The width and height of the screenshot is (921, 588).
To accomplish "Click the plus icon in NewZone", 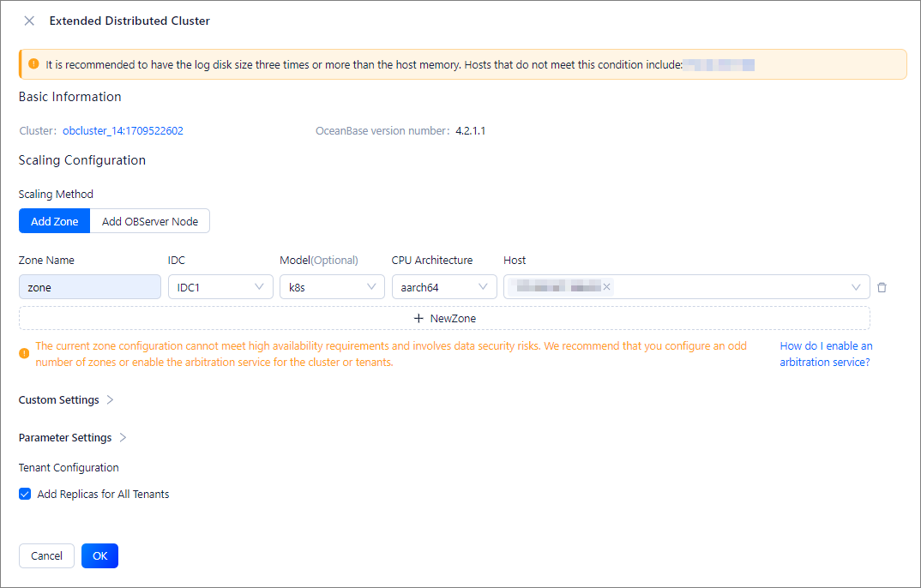I will click(418, 319).
